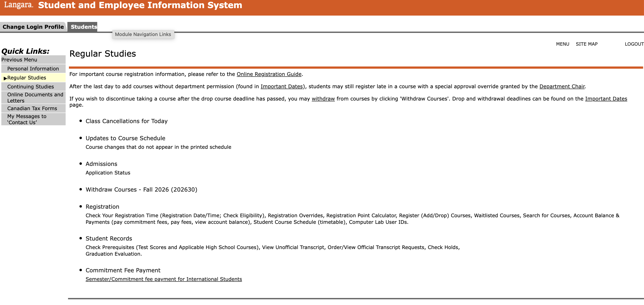Click Important Dates link in second paragraph
This screenshot has width=644, height=305.
pyautogui.click(x=281, y=86)
